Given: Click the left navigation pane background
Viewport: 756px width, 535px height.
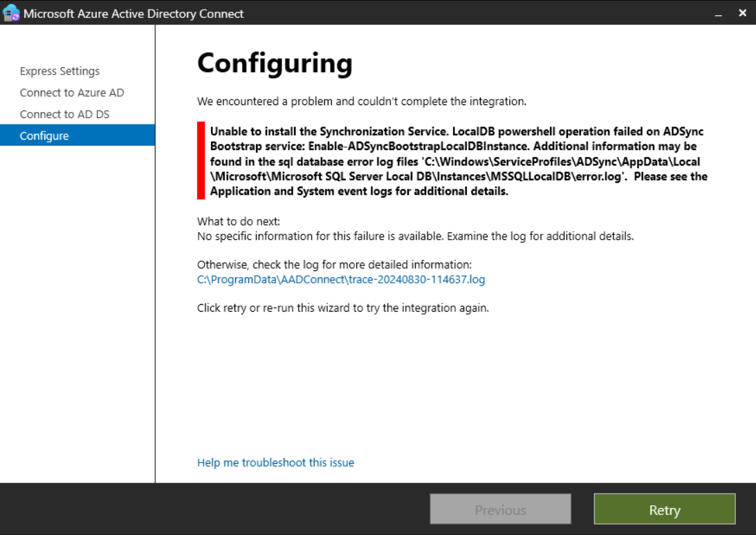Looking at the screenshot, I should (x=76, y=311).
